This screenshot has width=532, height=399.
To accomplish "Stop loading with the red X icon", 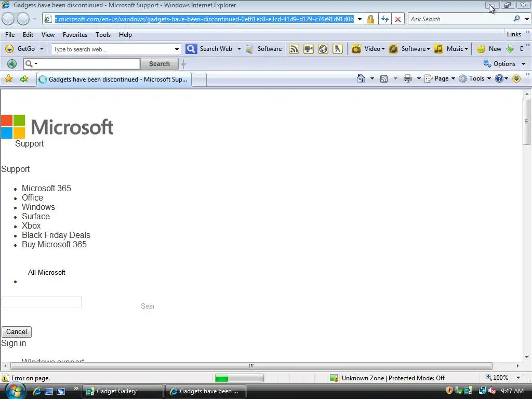I will coord(397,19).
